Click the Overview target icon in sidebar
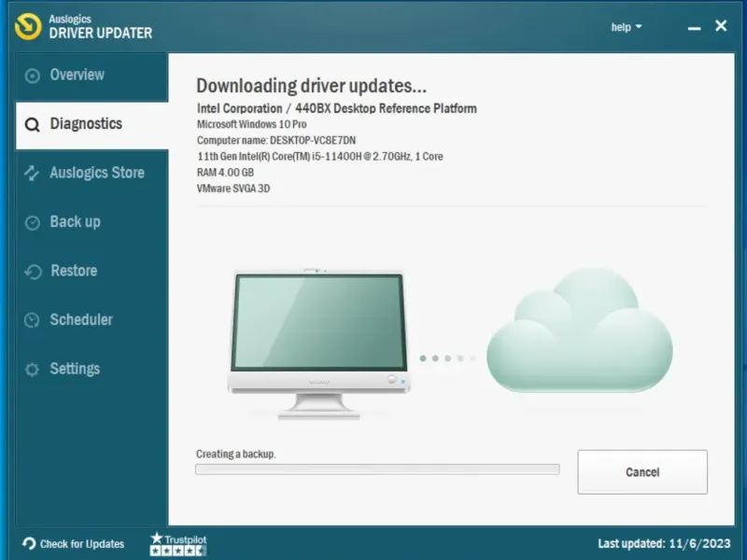This screenshot has height=560, width=747. coord(33,76)
